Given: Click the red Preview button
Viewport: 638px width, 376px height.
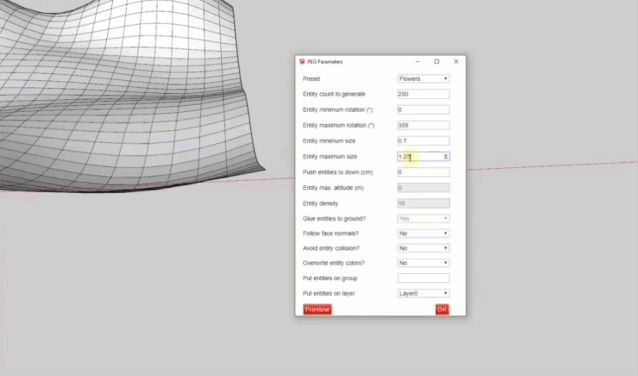Looking at the screenshot, I should tap(317, 309).
